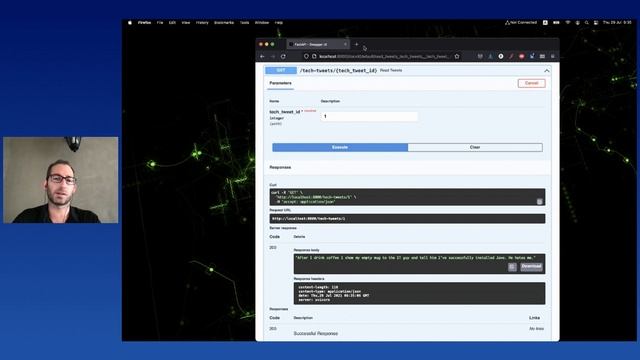Click the Wi-Fi status icon in menu bar
The image size is (640, 360).
(568, 23)
